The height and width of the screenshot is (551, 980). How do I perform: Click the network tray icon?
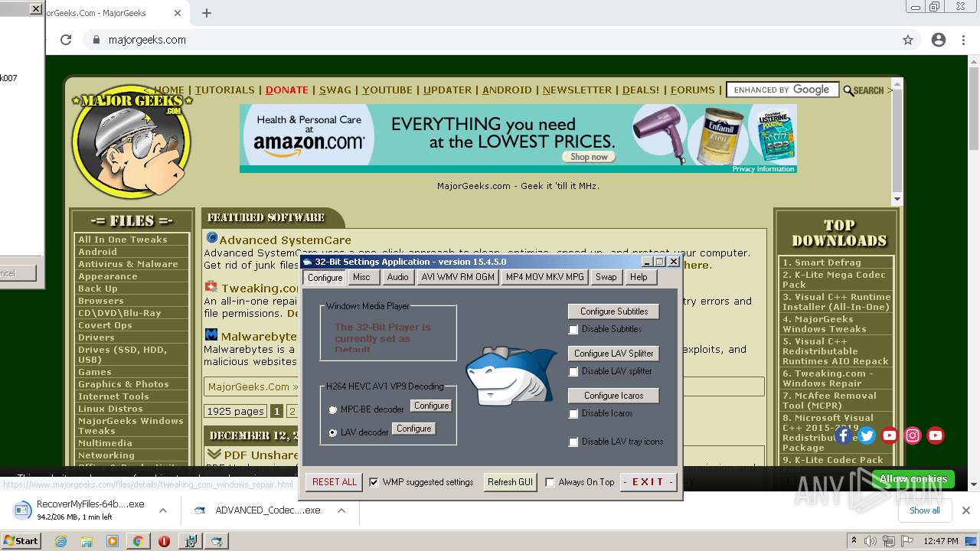[x=888, y=541]
